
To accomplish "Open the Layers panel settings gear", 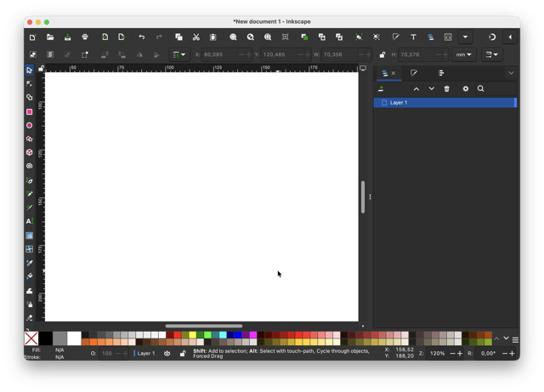I will (x=466, y=89).
